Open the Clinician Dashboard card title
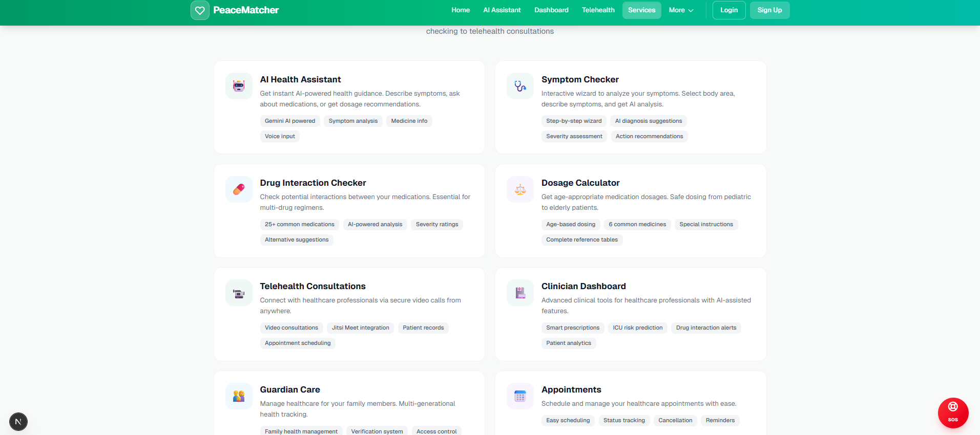980x435 pixels. [583, 286]
